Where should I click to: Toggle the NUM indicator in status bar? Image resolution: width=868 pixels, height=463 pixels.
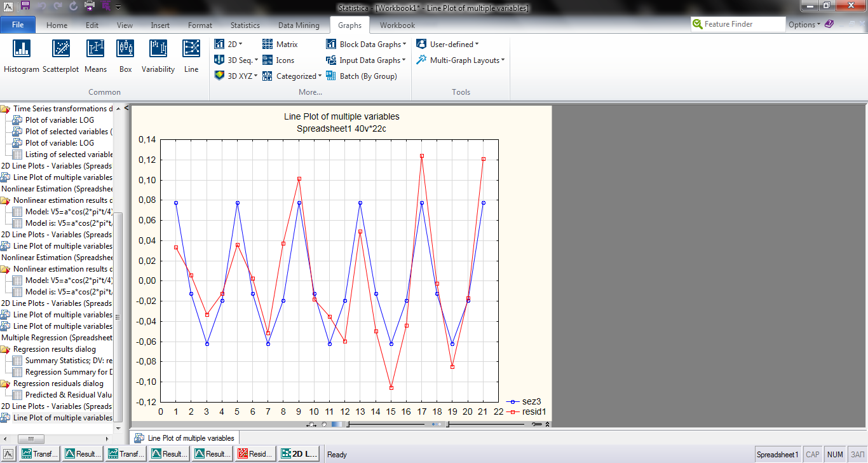click(x=835, y=455)
